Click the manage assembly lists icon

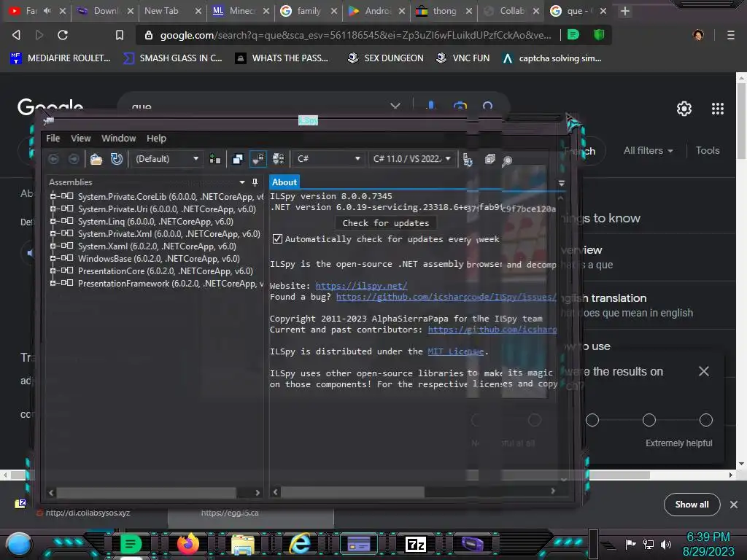pyautogui.click(x=215, y=159)
